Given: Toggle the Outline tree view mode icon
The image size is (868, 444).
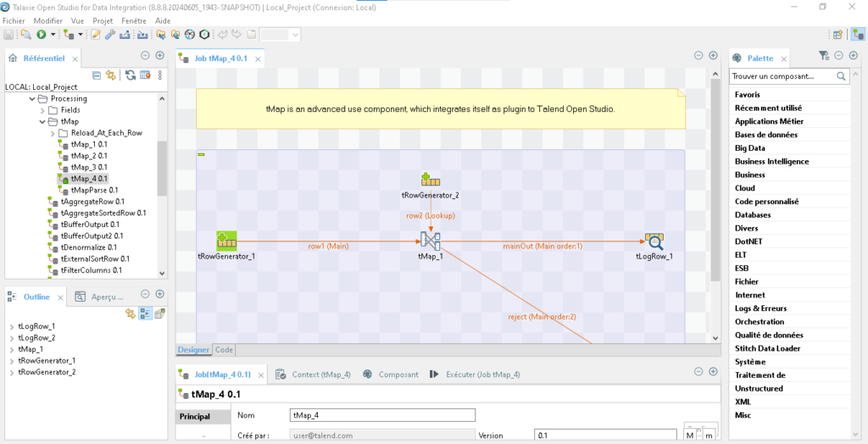Looking at the screenshot, I should [x=145, y=314].
